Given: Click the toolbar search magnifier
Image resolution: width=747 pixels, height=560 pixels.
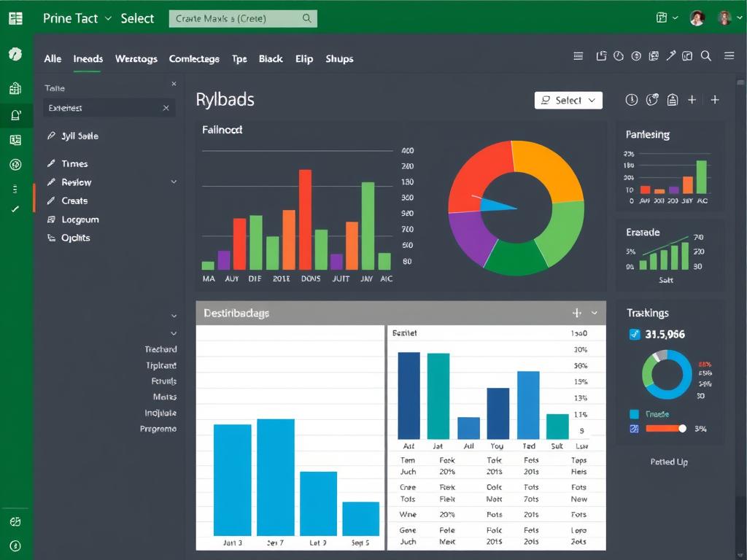Looking at the screenshot, I should (x=706, y=55).
